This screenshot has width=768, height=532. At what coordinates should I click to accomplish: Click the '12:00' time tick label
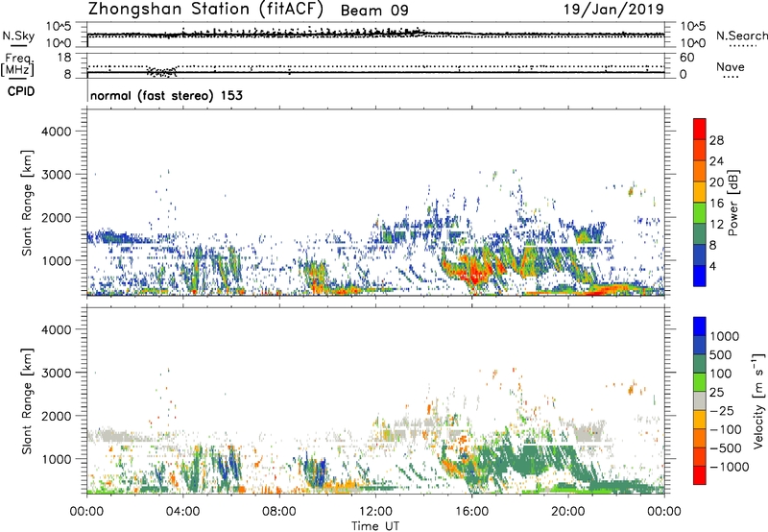click(375, 512)
